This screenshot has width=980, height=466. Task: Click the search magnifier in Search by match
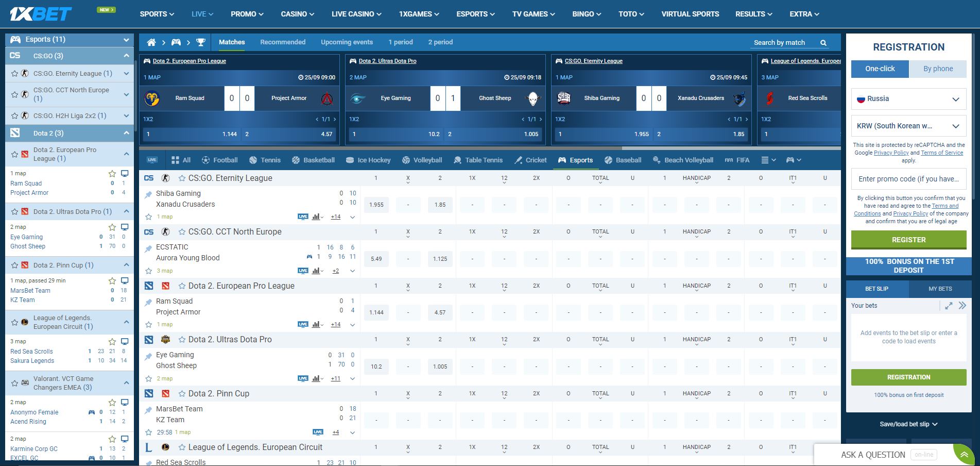coord(823,43)
